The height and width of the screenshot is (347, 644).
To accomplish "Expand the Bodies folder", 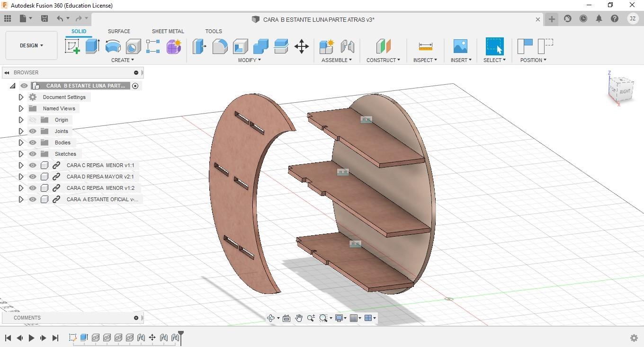I will [x=21, y=142].
